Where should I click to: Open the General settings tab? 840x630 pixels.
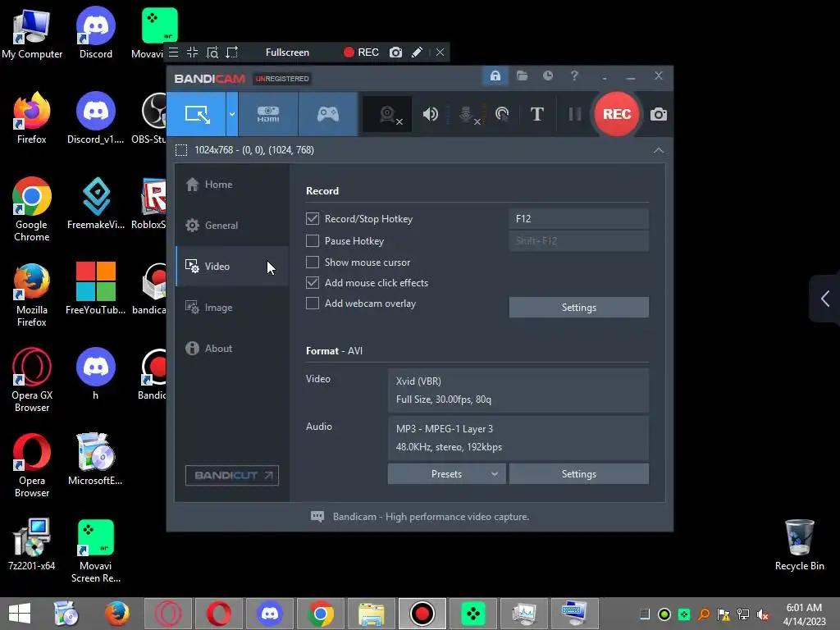point(232,226)
